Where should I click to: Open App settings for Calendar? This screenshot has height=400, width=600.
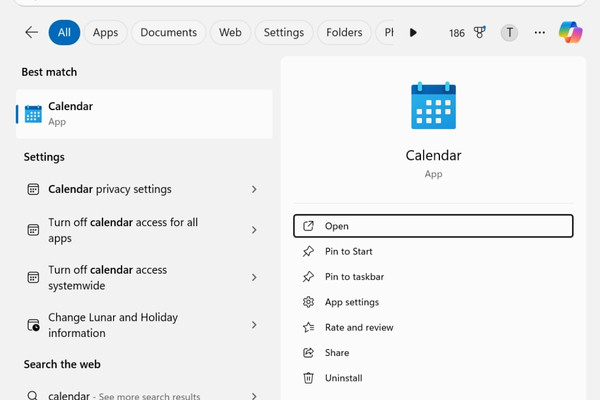click(x=433, y=302)
